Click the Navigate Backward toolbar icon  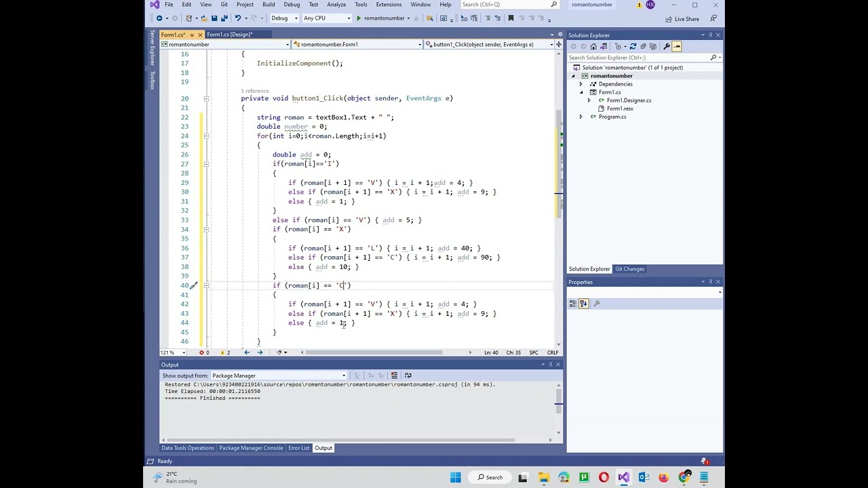tap(159, 18)
